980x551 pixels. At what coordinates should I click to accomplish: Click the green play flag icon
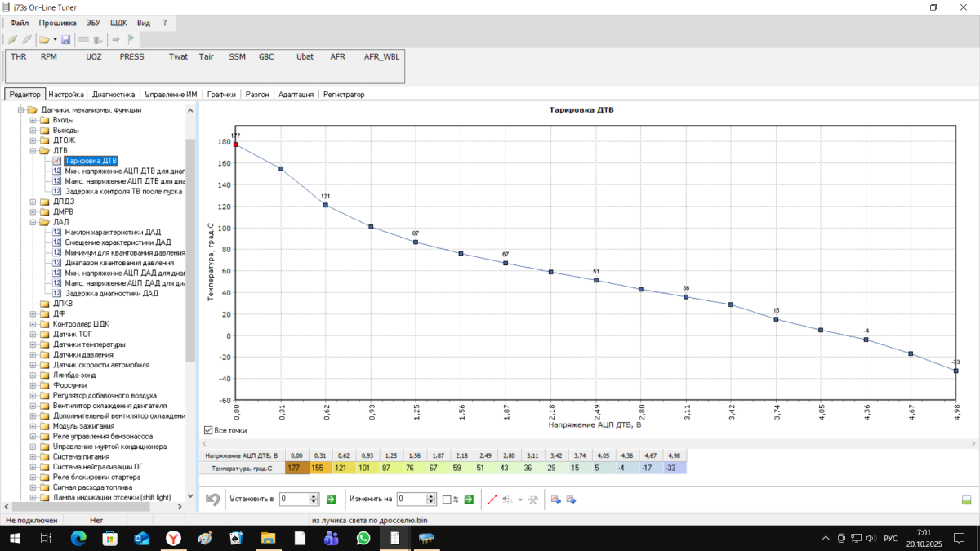click(x=131, y=39)
